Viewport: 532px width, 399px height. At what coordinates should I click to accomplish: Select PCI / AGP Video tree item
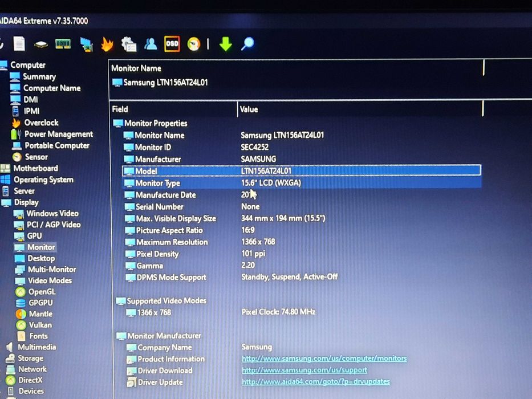[47, 225]
